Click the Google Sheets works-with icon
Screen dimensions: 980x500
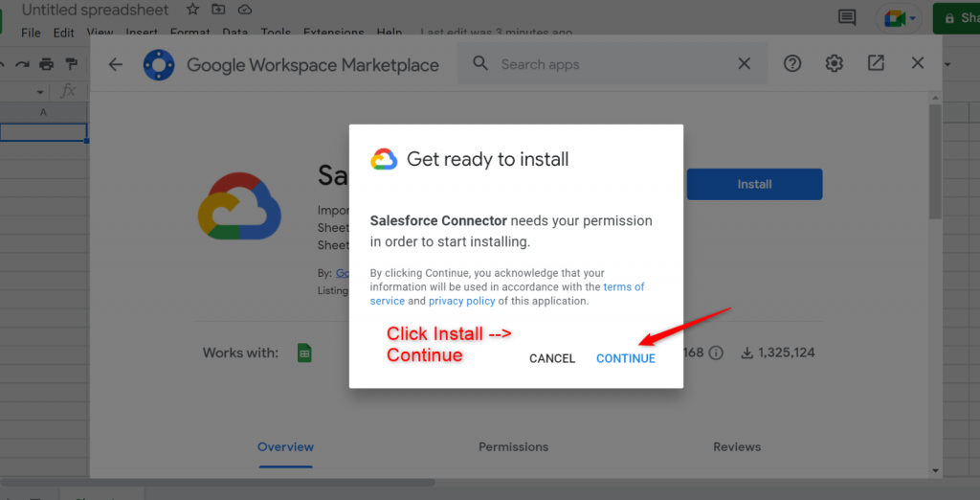304,352
